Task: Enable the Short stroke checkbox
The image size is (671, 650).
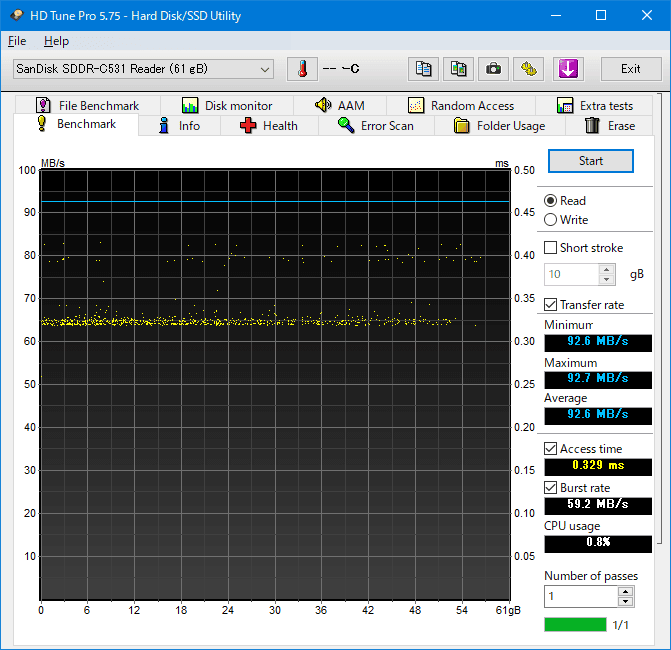Action: 551,248
